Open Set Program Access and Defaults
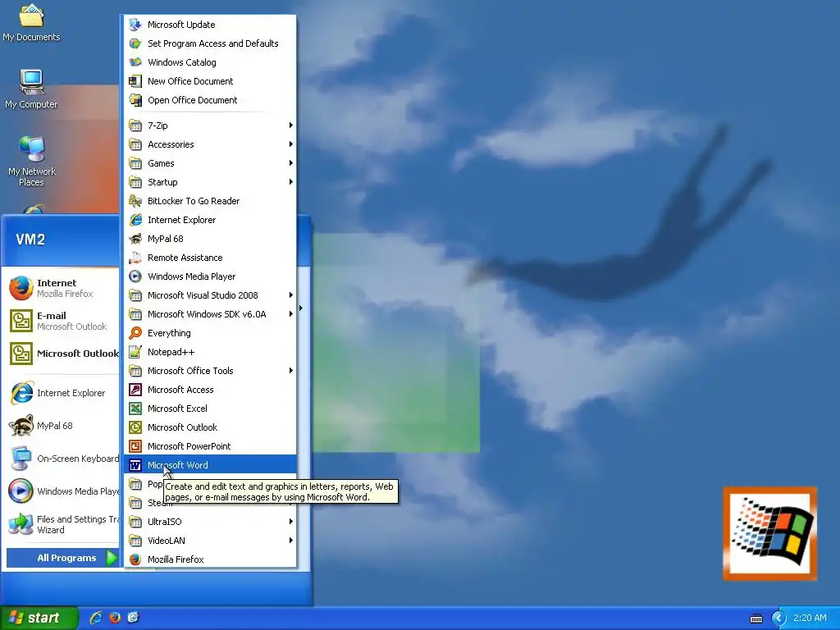This screenshot has height=630, width=840. coord(210,43)
